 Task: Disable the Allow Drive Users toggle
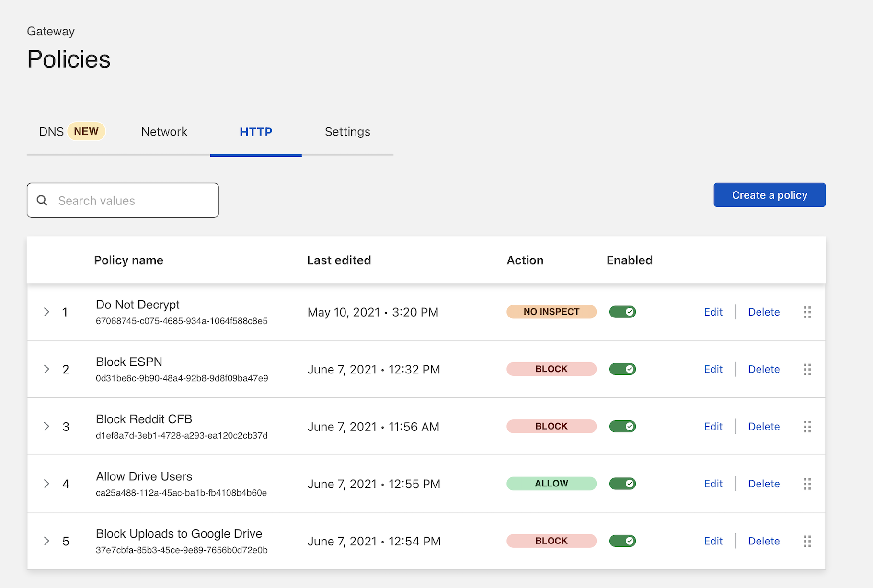(x=622, y=484)
